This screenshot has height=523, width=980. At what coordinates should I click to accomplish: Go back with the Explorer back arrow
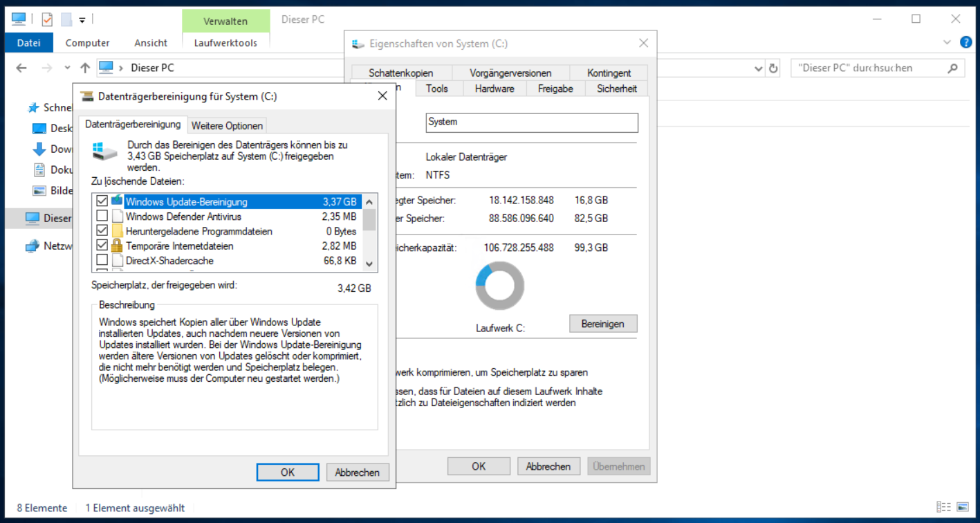coord(21,68)
